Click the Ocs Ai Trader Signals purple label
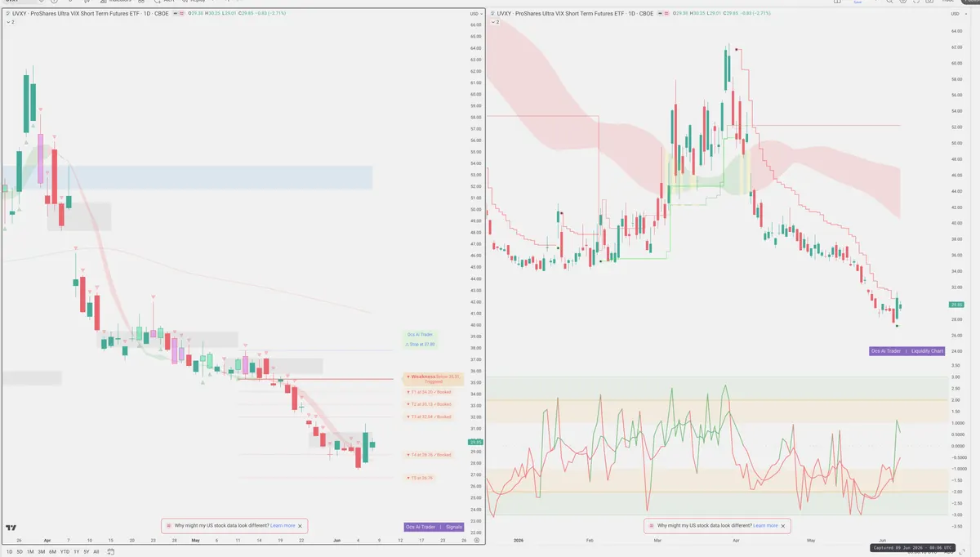Image resolution: width=980 pixels, height=557 pixels. click(x=434, y=527)
